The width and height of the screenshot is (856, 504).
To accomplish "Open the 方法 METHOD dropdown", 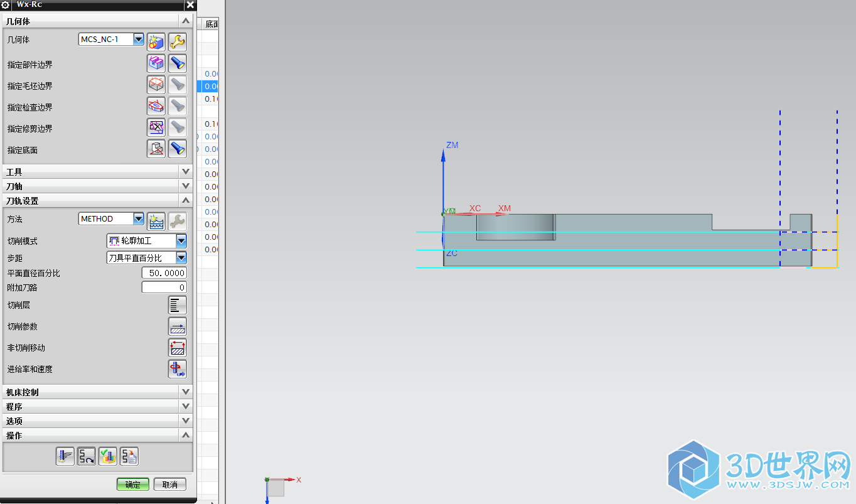I will click(139, 218).
